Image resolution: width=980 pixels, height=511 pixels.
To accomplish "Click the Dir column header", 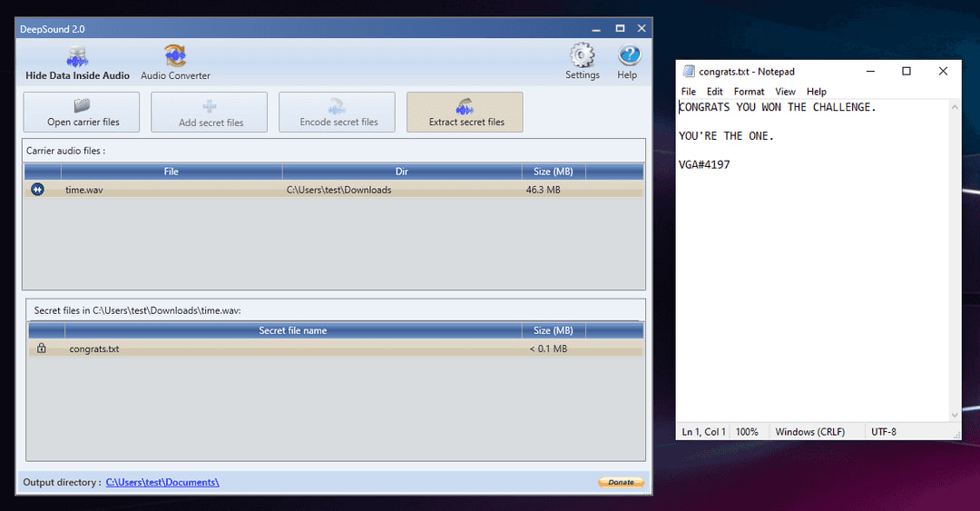I will 401,172.
